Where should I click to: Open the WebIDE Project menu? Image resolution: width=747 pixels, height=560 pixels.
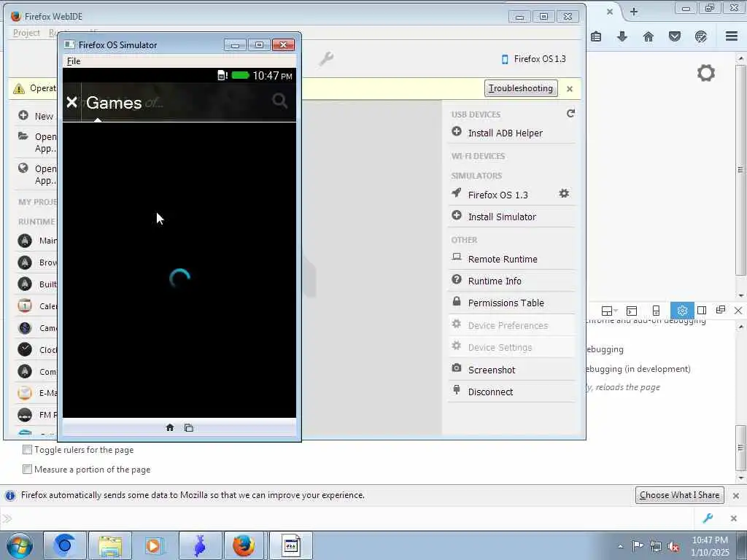pyautogui.click(x=26, y=32)
